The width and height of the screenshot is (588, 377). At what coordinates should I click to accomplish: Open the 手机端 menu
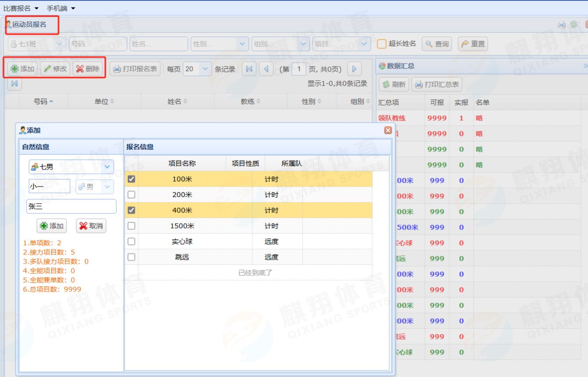coord(61,8)
